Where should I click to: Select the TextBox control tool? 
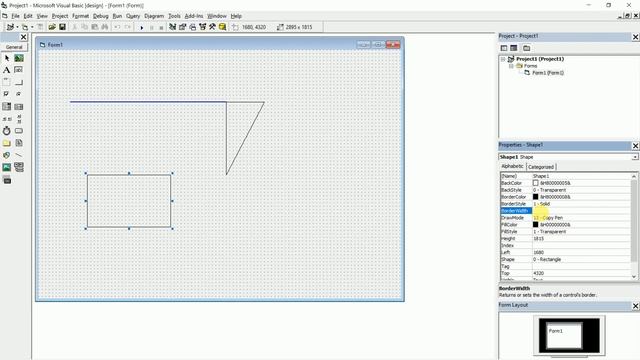tap(19, 70)
